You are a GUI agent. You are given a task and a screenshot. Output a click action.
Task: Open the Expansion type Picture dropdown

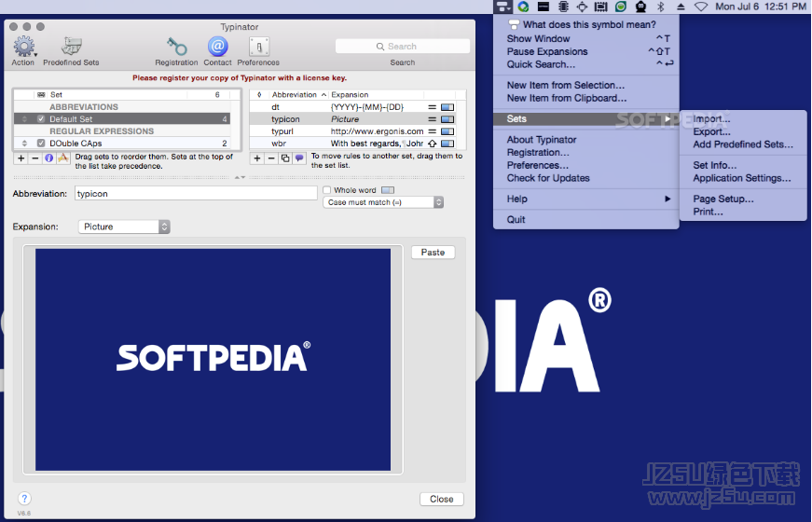(124, 227)
